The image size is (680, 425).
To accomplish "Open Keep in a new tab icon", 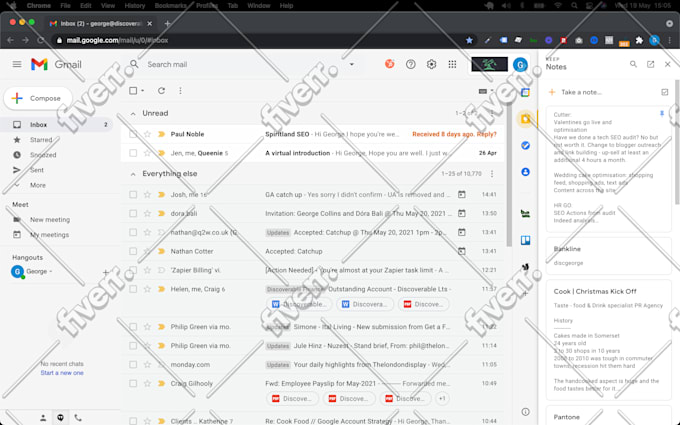I will (x=650, y=64).
